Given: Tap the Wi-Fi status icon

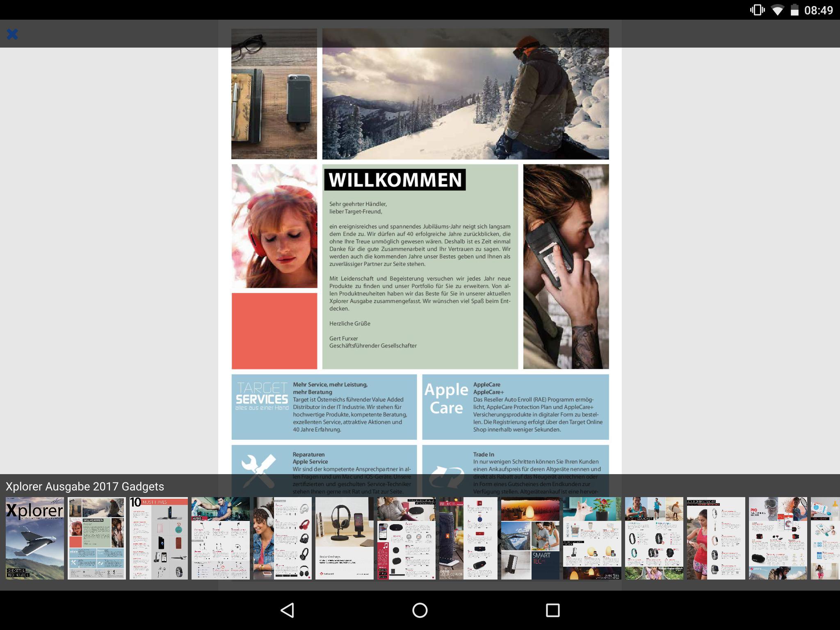Looking at the screenshot, I should (x=777, y=10).
